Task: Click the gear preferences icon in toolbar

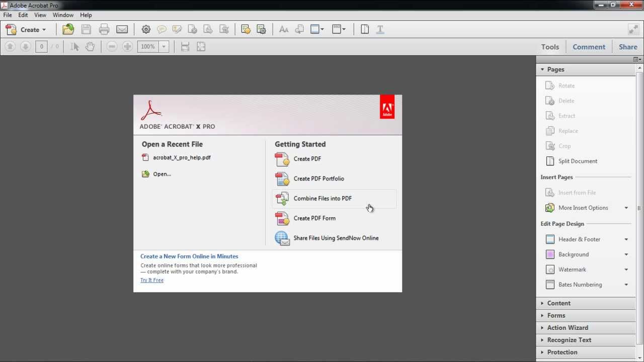Action: click(146, 29)
